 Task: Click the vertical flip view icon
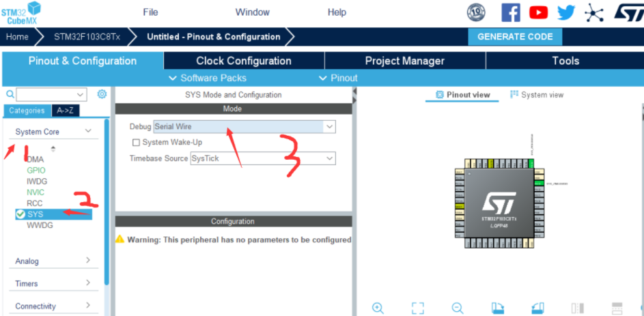[578, 308]
